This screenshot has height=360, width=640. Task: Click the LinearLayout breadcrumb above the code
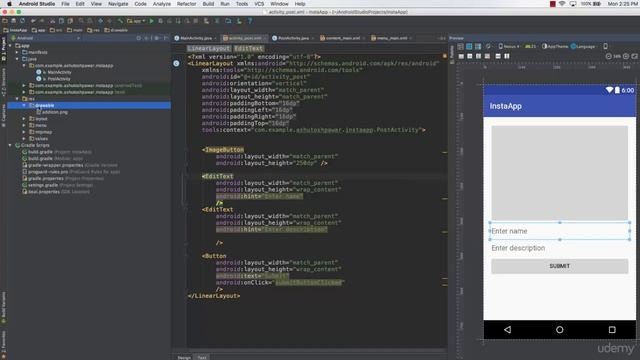[x=209, y=49]
